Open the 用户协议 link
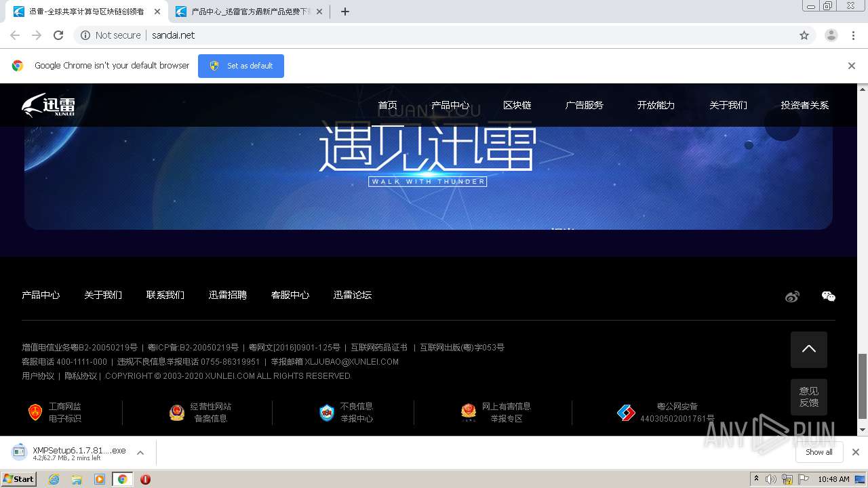 click(38, 376)
